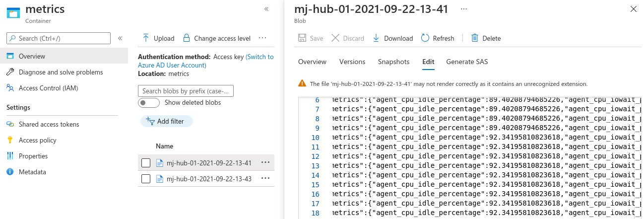Expand container toolbar overflow ellipsis menu
Image resolution: width=644 pixels, height=219 pixels.
263,38
